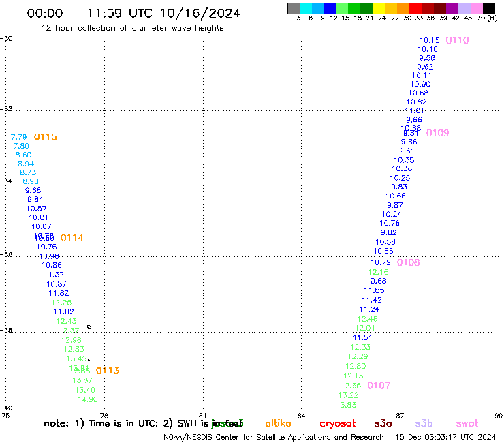Click the swot value 10.15

(430, 40)
